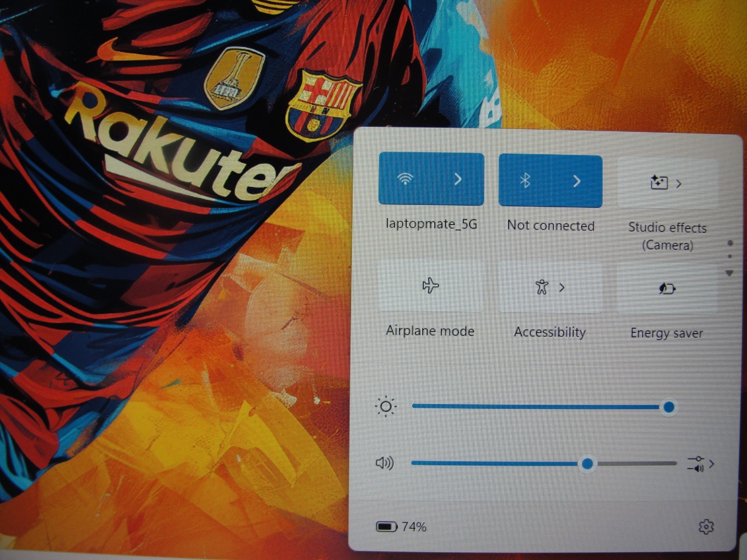Toggle Wi-Fi using the wireless icon
Image resolution: width=747 pixels, height=560 pixels.
pos(405,179)
